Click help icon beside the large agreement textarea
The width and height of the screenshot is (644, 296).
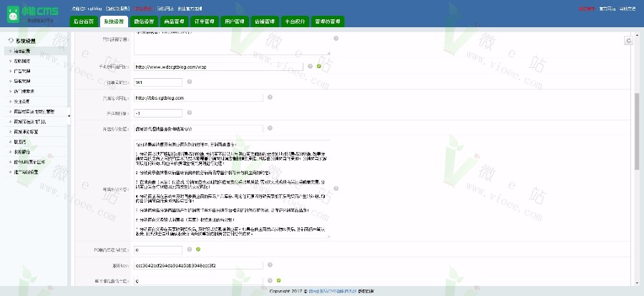[336, 188]
